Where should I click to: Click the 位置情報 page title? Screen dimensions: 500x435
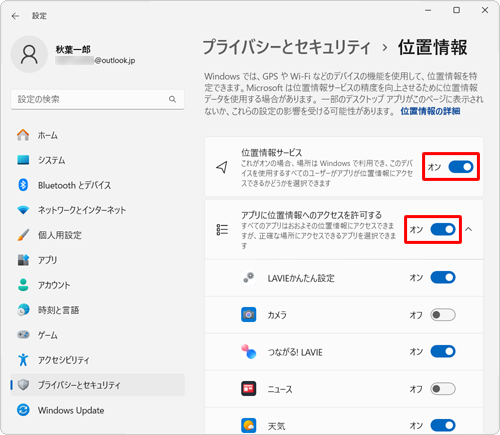(433, 47)
